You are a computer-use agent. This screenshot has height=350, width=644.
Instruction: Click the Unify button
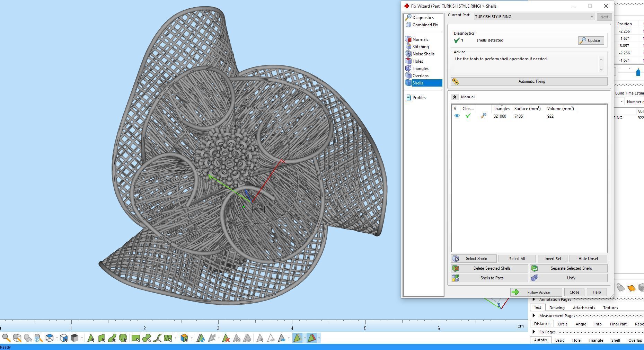point(568,278)
